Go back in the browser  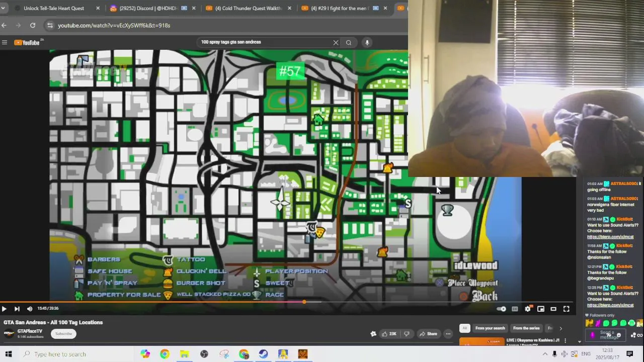pos(4,25)
